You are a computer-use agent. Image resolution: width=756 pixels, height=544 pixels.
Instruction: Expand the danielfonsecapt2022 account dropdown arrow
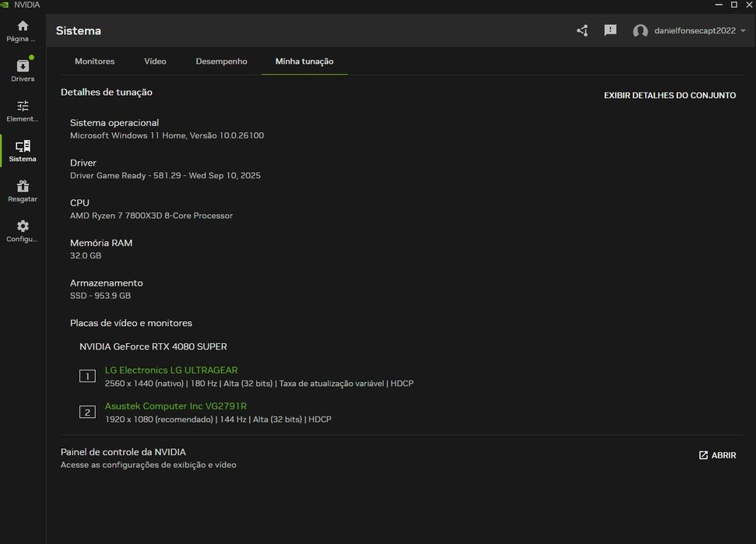coord(743,31)
